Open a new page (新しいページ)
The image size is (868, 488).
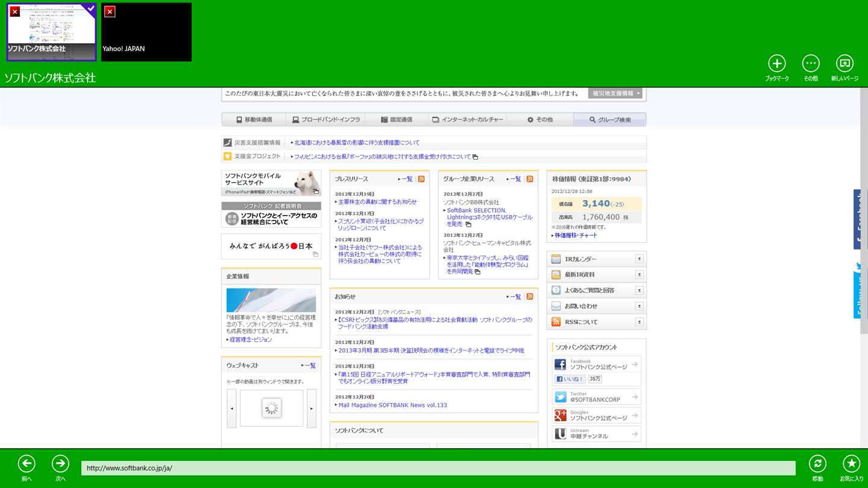tap(844, 63)
